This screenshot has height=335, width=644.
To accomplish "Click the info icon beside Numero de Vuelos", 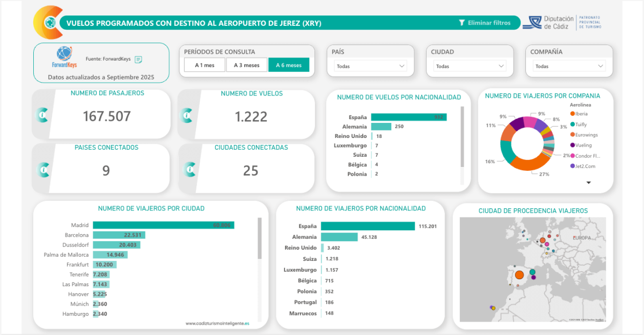I will coord(187,115).
